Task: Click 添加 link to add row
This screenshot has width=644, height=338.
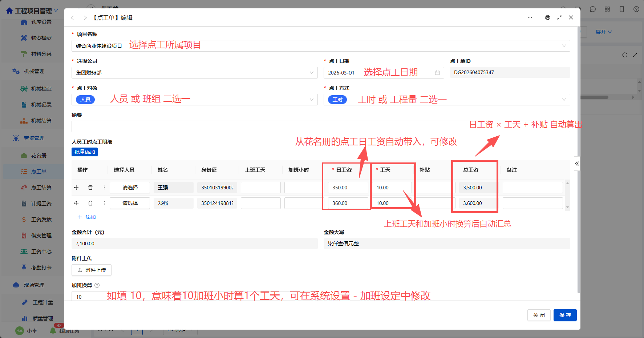Action: [x=87, y=217]
